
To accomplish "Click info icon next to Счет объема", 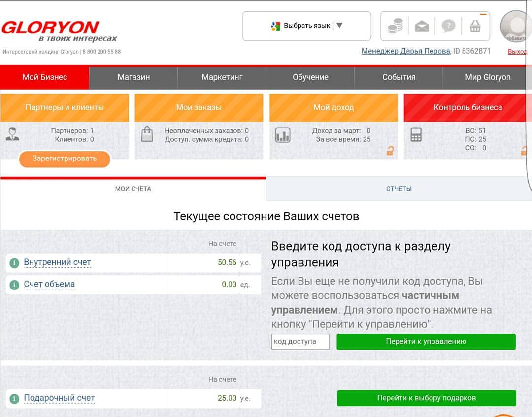I will coord(14,285).
